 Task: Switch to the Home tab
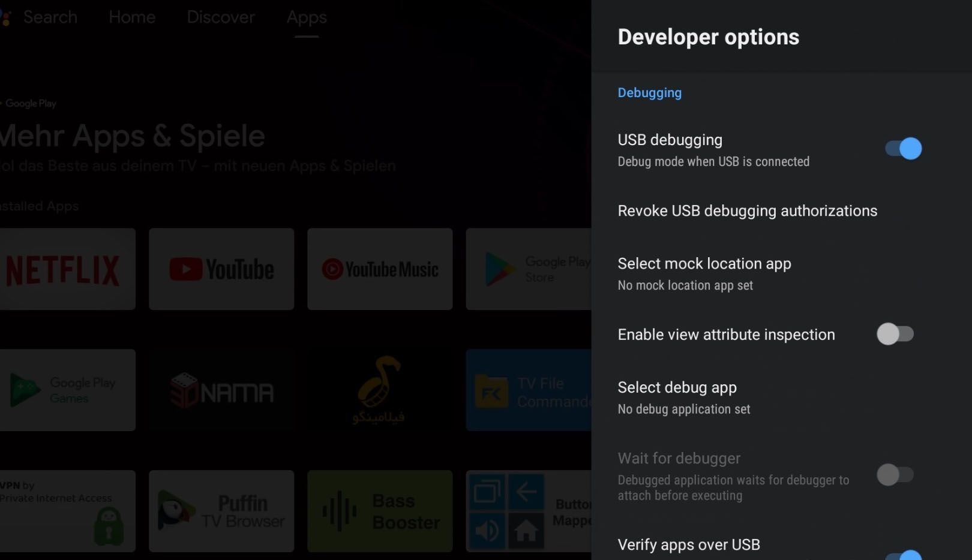pos(132,17)
